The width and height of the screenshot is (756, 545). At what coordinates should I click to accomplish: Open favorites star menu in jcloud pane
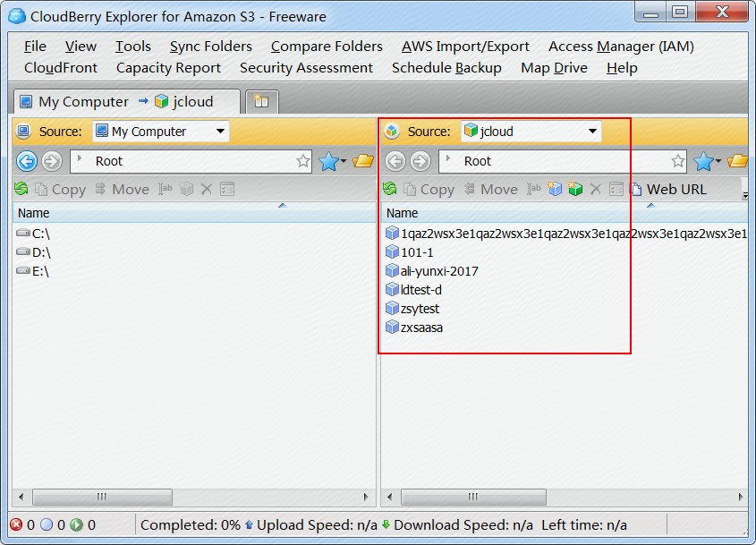[x=708, y=161]
